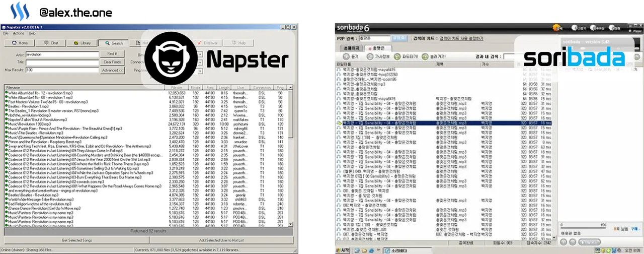
Task: Sort results by the Ping column header
Action: [x=280, y=87]
